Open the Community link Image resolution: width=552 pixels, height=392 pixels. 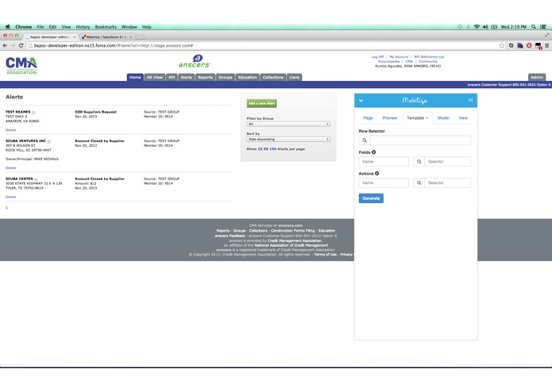pos(428,61)
